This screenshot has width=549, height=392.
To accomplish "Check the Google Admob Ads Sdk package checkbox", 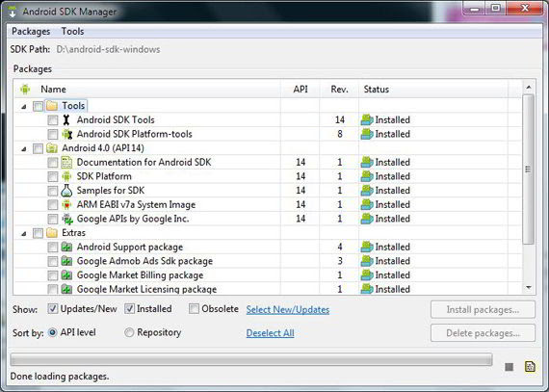I will point(53,261).
